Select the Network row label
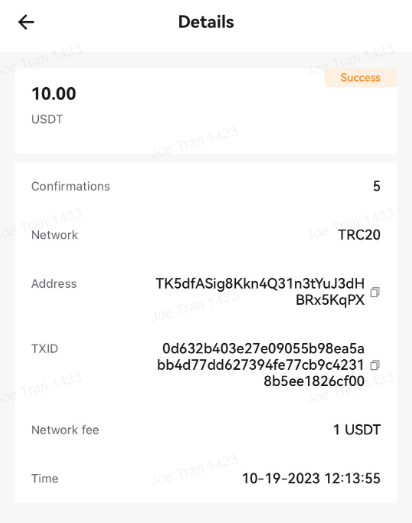 click(55, 235)
